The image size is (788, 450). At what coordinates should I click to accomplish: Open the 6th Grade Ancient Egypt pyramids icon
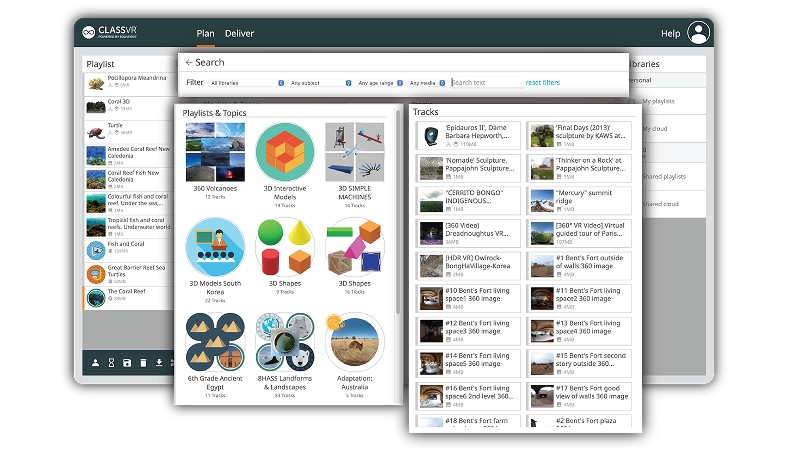[x=215, y=342]
